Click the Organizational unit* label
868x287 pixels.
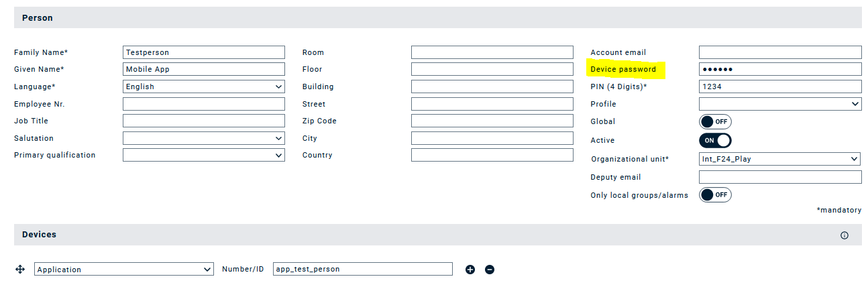pos(630,159)
